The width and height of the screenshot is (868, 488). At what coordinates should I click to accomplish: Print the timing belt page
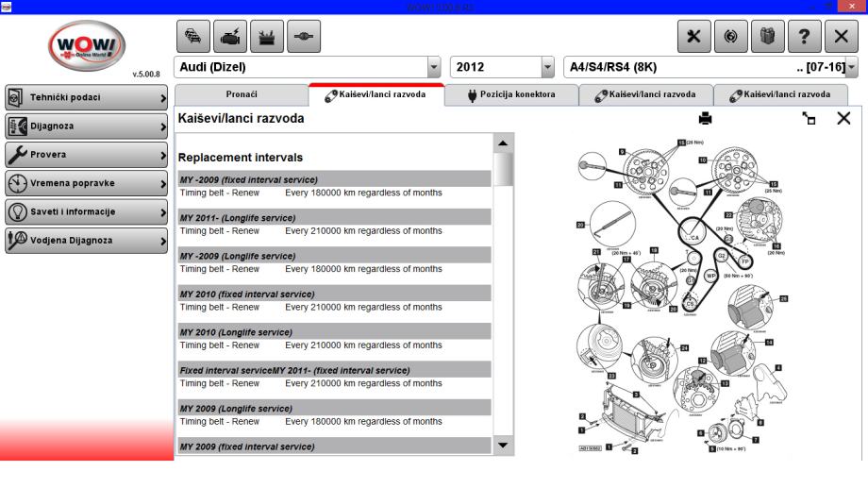705,119
